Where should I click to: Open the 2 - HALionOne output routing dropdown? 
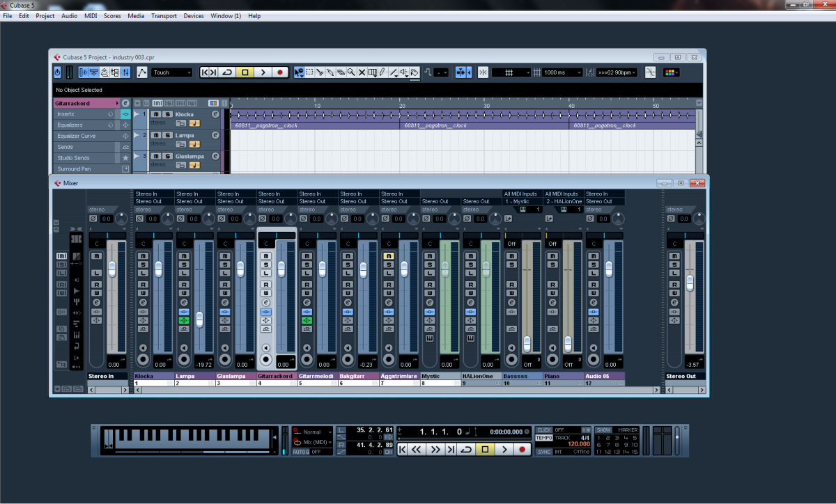pos(564,201)
